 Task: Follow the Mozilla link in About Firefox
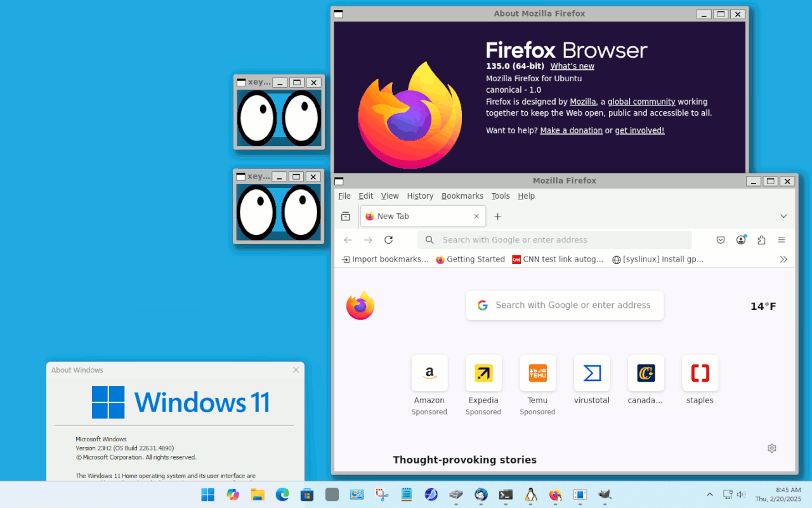coord(582,102)
